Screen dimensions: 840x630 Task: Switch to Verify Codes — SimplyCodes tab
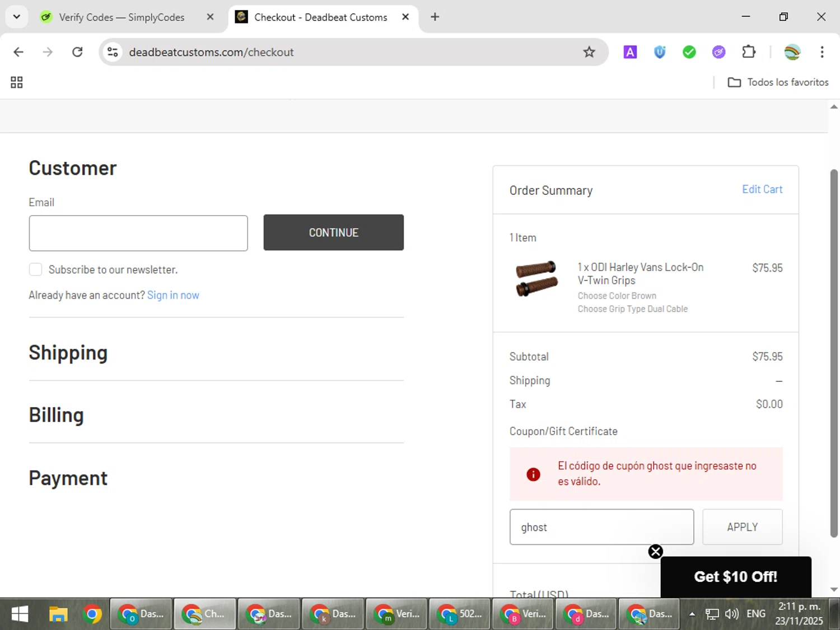122,17
